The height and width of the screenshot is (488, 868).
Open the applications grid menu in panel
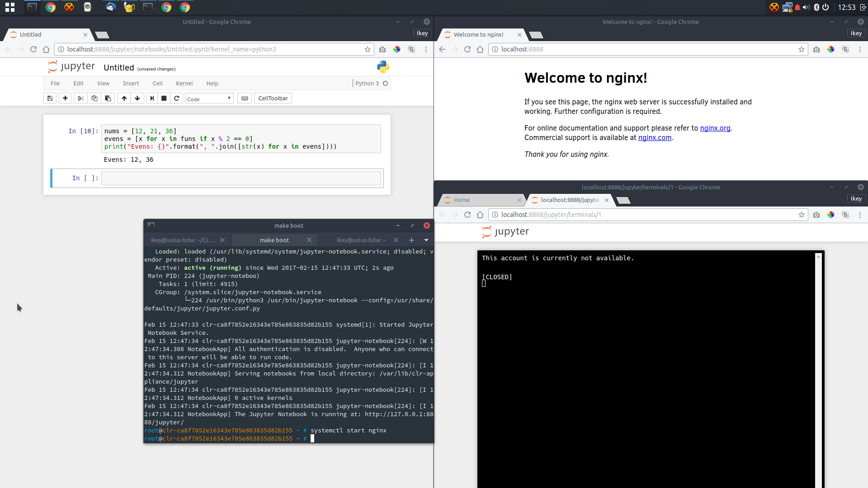coord(10,7)
